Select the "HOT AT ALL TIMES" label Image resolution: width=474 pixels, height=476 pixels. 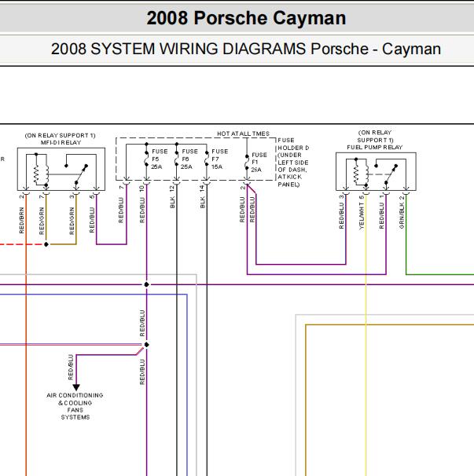[243, 134]
